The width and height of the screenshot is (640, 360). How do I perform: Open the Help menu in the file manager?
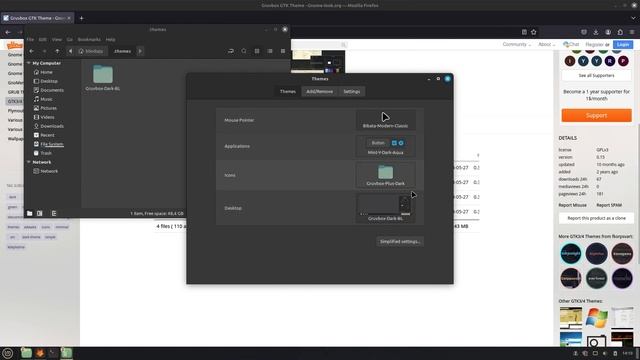click(x=110, y=40)
